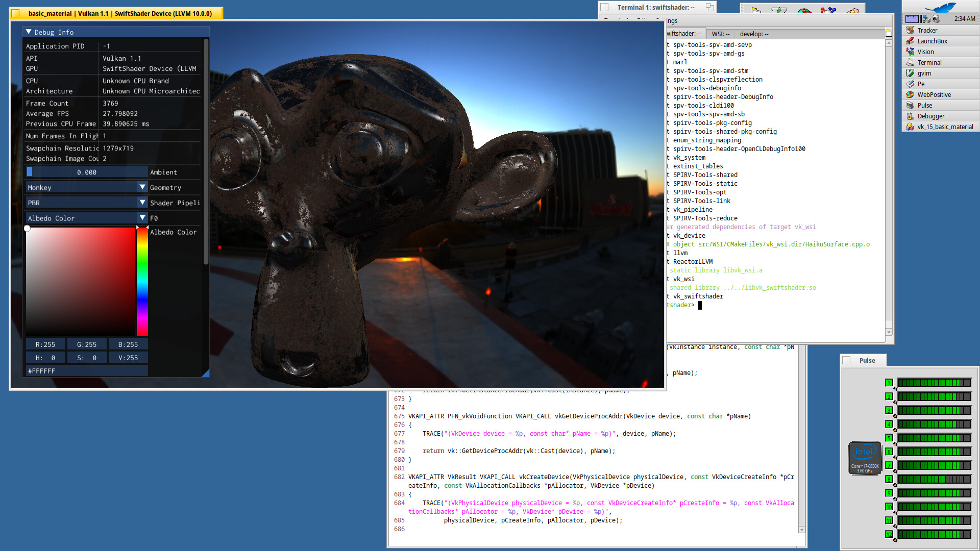980x551 pixels.
Task: Click the replicant handle under CPU 1 bar
Action: pos(895,389)
